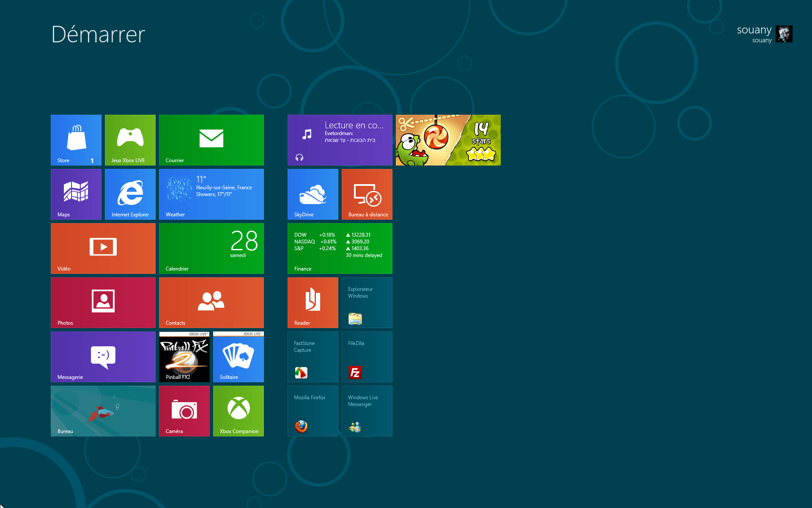
Task: Open the Bureau desktop tile
Action: 103,411
